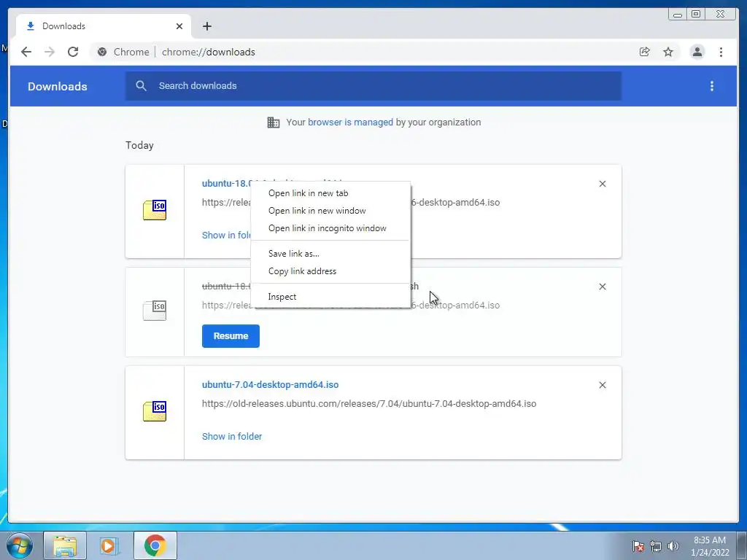
Task: Click the search magnifier icon
Action: (x=141, y=86)
